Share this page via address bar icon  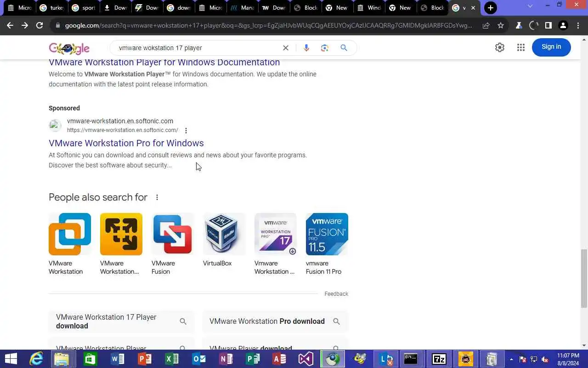coord(486,26)
